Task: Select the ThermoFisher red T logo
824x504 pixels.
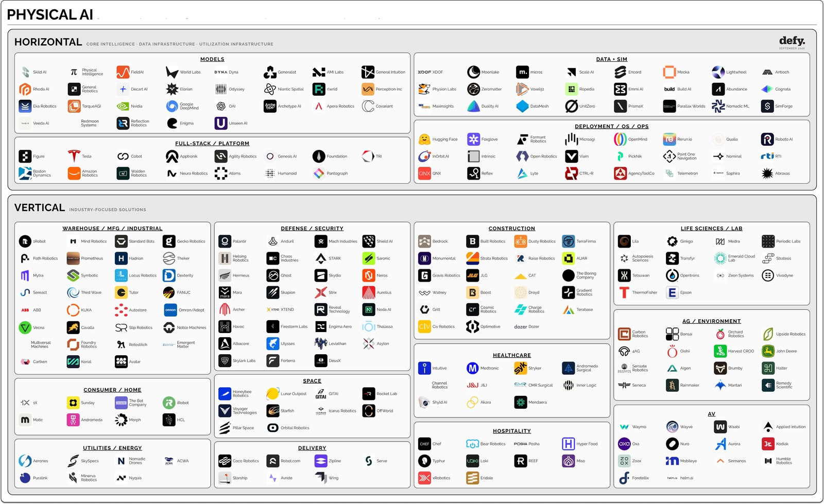Action: [624, 292]
